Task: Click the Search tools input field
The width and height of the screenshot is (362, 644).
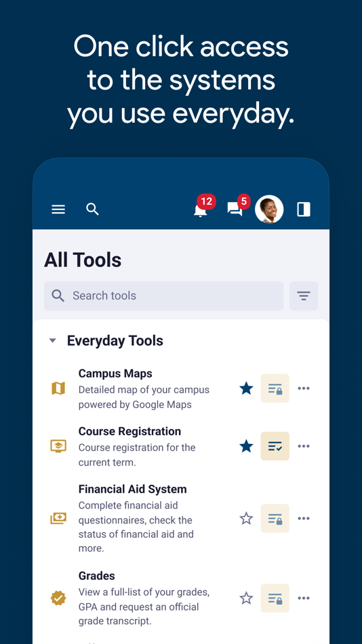Action: tap(163, 296)
